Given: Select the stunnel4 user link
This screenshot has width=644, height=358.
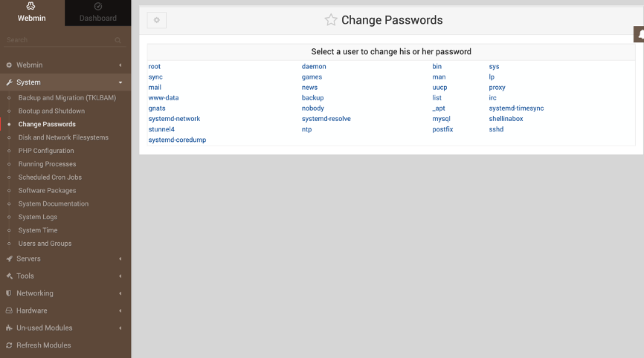Looking at the screenshot, I should click(161, 129).
